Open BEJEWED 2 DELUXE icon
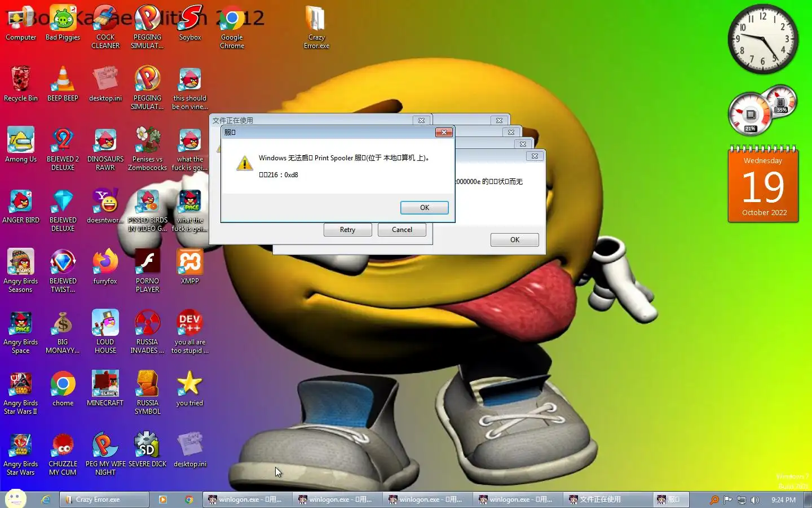The height and width of the screenshot is (508, 812). coord(63,150)
